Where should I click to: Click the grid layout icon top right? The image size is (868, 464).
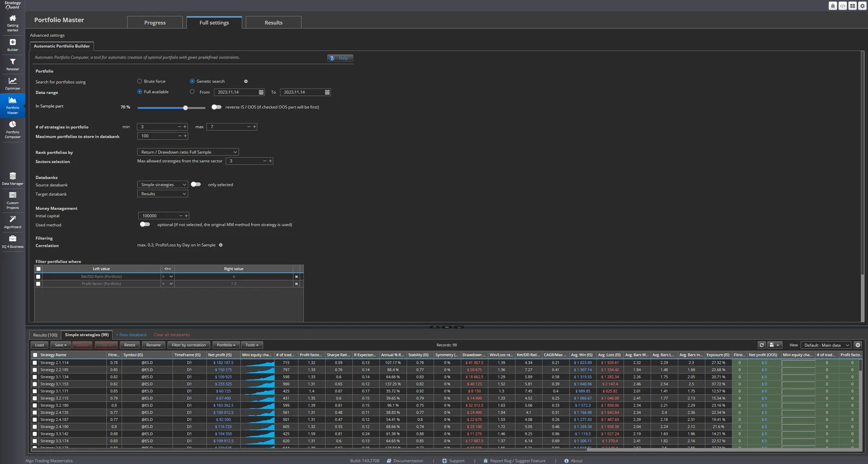pyautogui.click(x=852, y=5)
